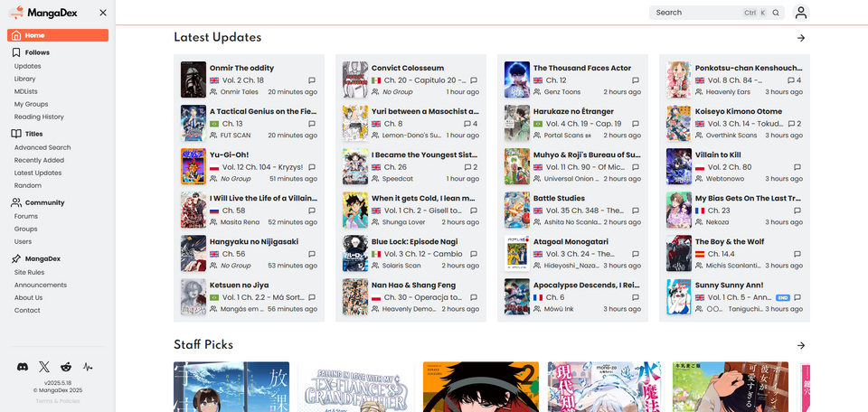868x412 pixels.
Task: Open the Blue Lock: Episode Nagi cover thumbnail
Action: [354, 253]
